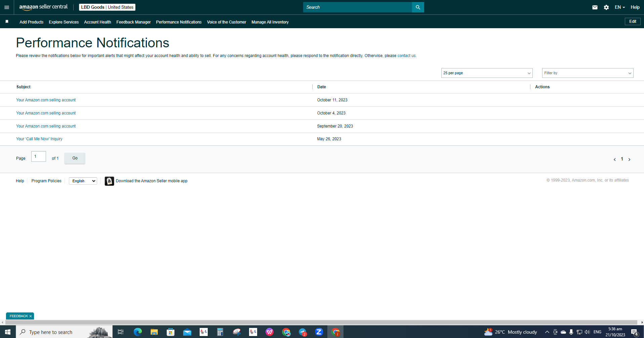Image resolution: width=644 pixels, height=338 pixels.
Task: Open Windows Start menu
Action: point(8,332)
